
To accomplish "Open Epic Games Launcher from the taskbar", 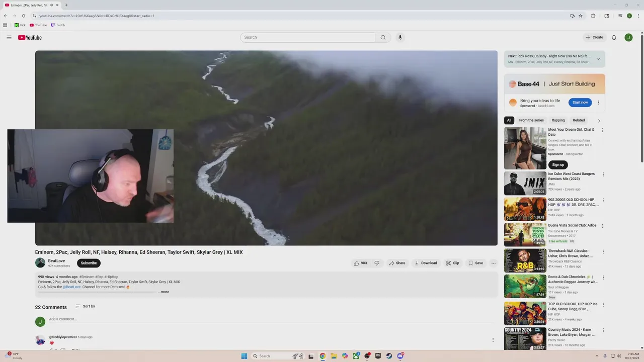I will [378, 356].
